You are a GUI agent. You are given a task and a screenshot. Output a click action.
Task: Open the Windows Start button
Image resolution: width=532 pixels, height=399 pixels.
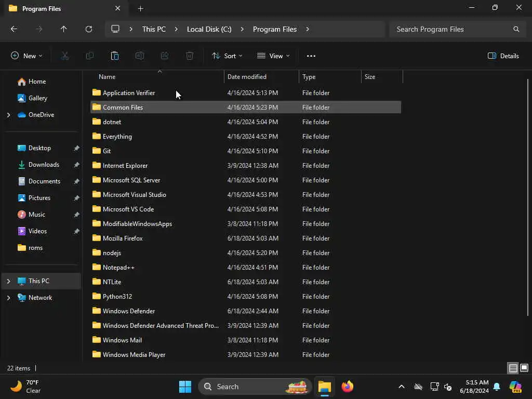click(x=185, y=387)
